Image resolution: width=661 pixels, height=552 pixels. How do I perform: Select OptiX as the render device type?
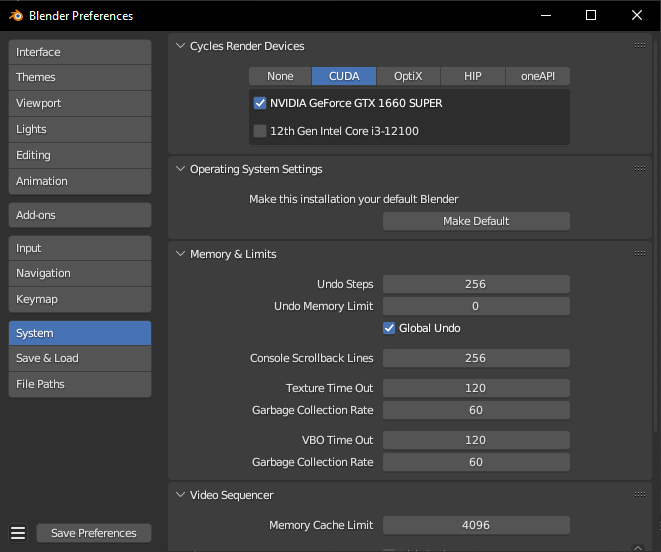pyautogui.click(x=408, y=76)
